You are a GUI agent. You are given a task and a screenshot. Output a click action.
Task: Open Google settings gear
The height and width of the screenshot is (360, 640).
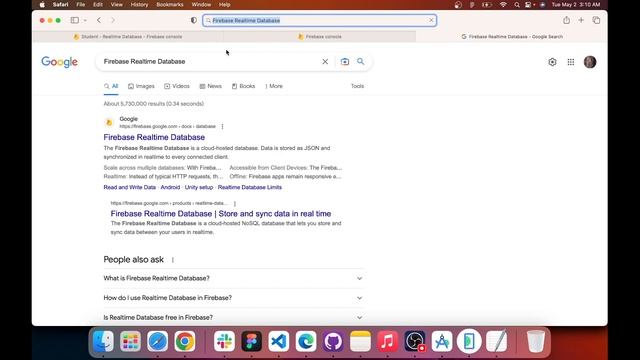552,62
